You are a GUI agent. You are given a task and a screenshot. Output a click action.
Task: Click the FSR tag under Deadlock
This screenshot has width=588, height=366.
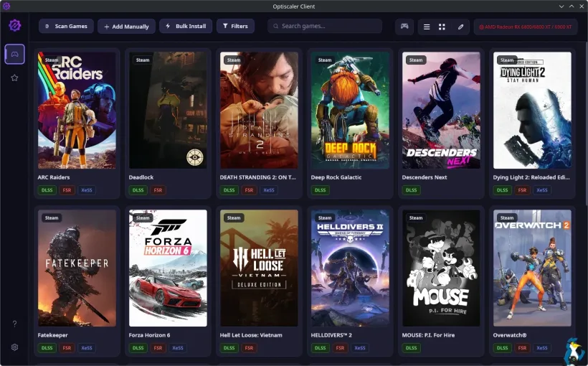click(x=158, y=190)
